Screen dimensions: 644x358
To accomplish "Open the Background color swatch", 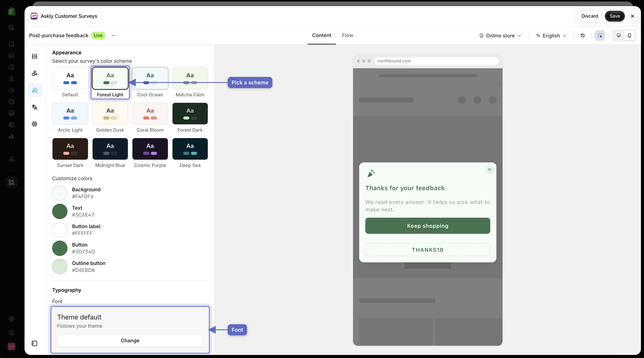I will 60,193.
